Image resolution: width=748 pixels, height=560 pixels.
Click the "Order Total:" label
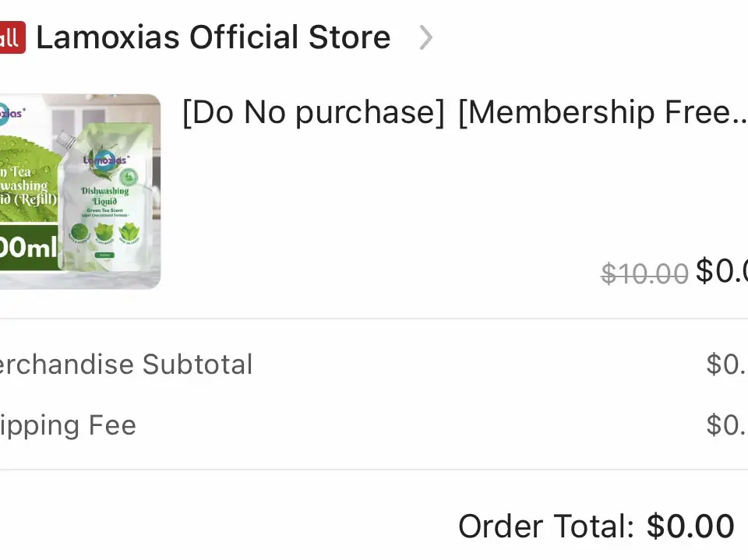click(x=545, y=527)
